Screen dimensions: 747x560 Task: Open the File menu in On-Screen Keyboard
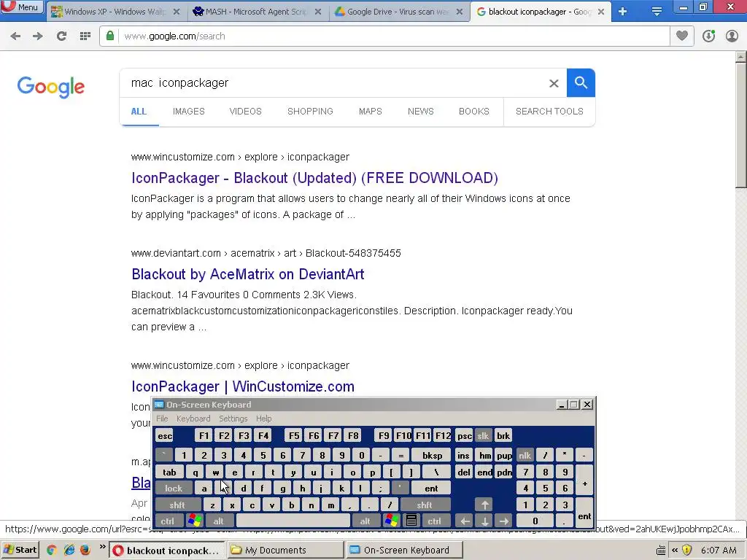[x=162, y=419]
